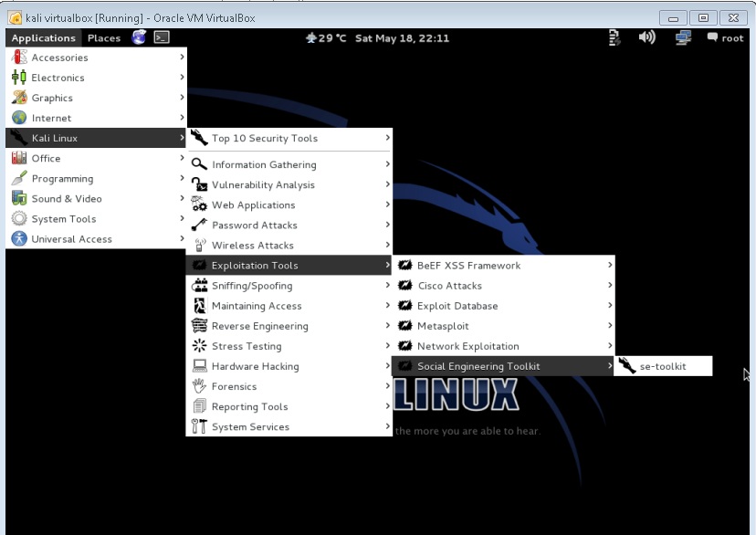Click the Sniffing/Spoofing icon
Viewport: 756px width, 535px height.
[199, 286]
